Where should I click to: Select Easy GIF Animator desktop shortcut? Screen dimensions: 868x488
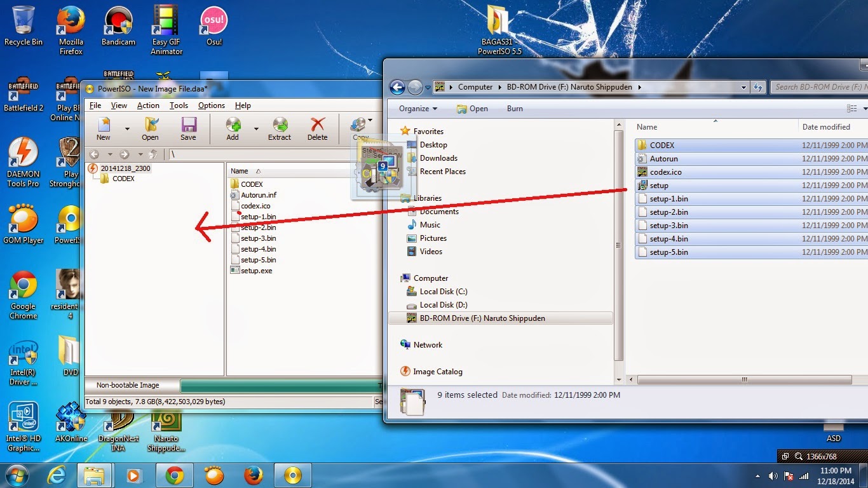(x=166, y=30)
